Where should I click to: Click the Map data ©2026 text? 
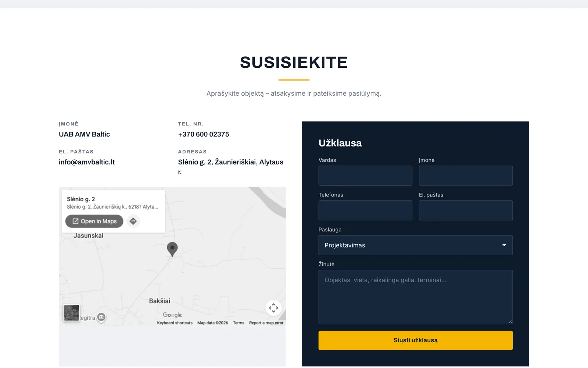coord(212,323)
